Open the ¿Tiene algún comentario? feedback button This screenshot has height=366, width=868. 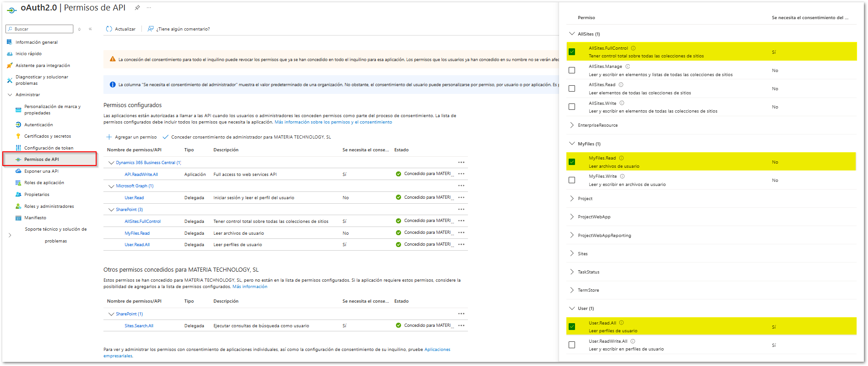[x=179, y=29]
